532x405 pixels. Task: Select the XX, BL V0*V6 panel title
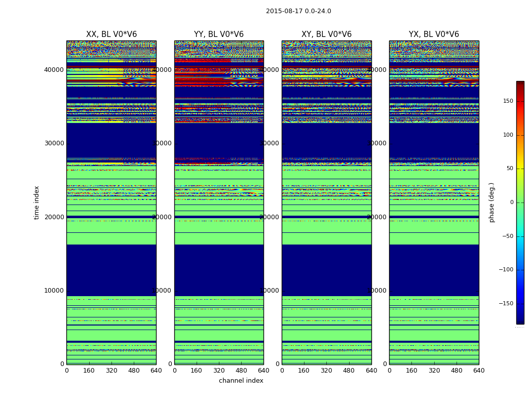tap(111, 34)
